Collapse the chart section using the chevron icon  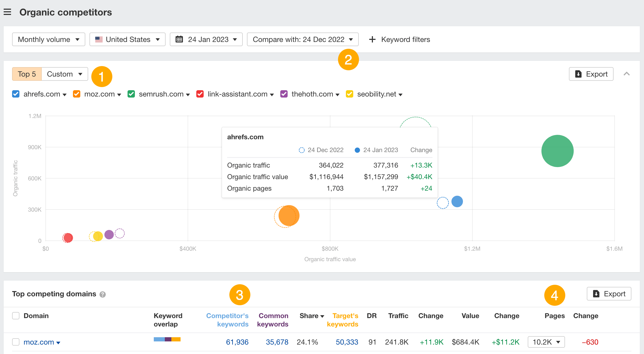[x=627, y=74]
